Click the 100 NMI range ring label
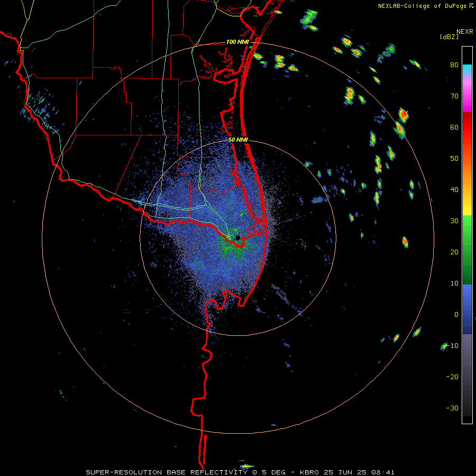The height and width of the screenshot is (476, 476). pyautogui.click(x=237, y=42)
